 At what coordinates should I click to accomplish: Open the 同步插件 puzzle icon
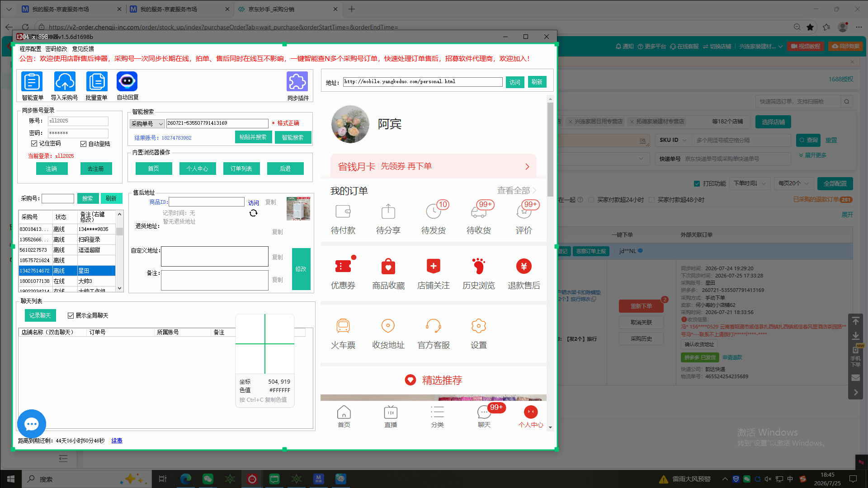[x=297, y=82]
